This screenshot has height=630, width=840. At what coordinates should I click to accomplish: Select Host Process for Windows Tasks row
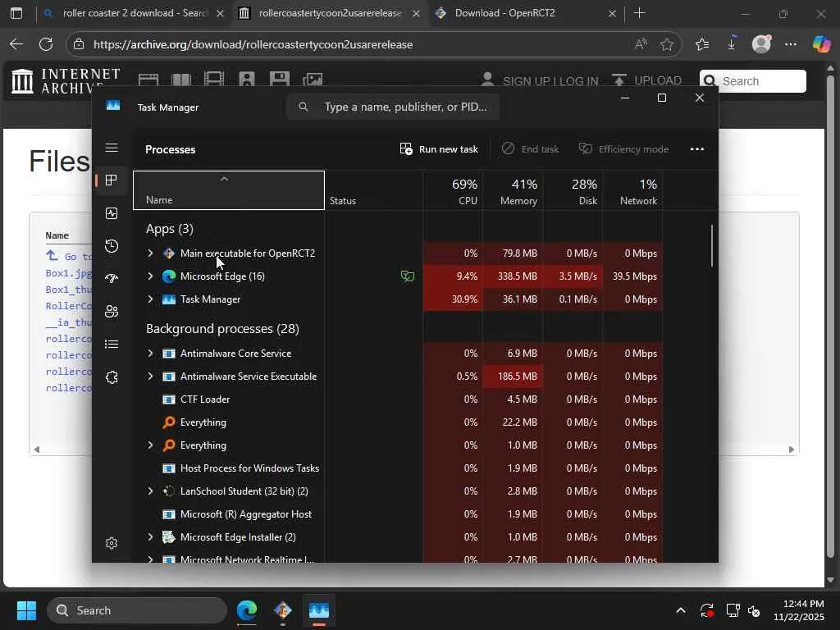[x=398, y=468]
